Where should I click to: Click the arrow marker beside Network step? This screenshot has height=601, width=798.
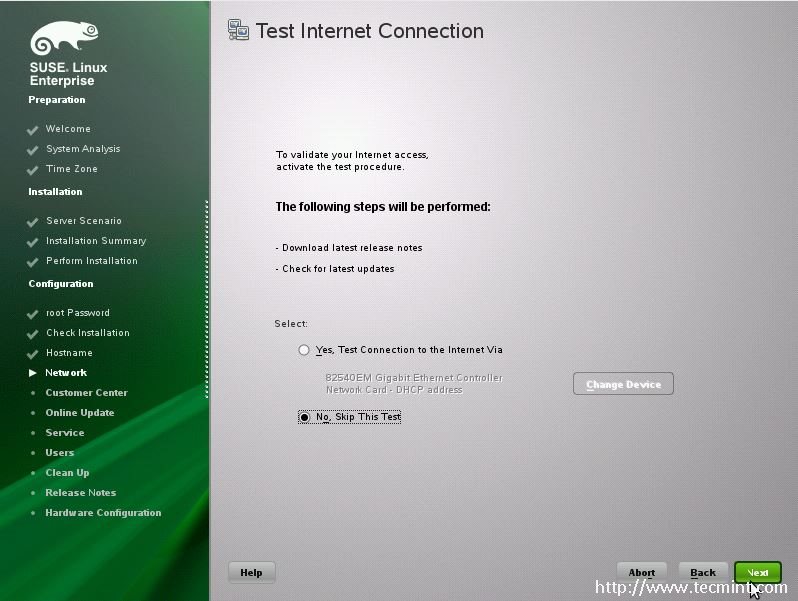point(33,373)
